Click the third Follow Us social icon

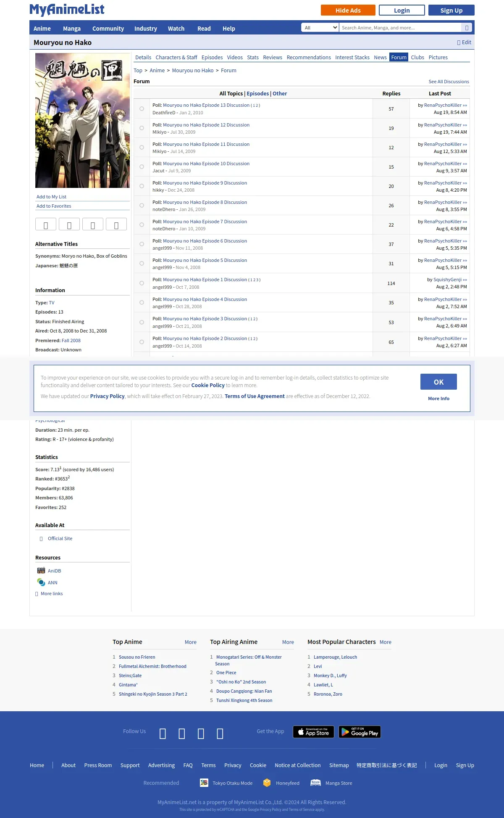(x=201, y=734)
